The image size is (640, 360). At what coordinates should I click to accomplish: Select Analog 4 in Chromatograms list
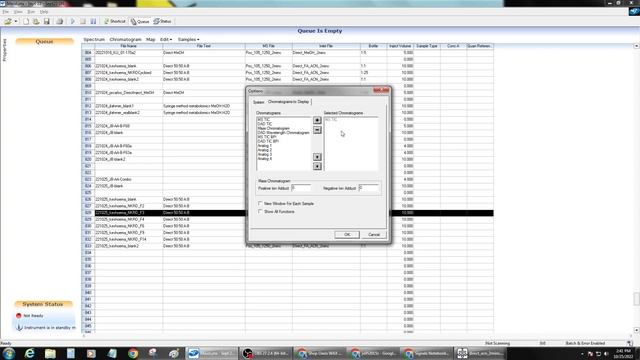(264, 158)
